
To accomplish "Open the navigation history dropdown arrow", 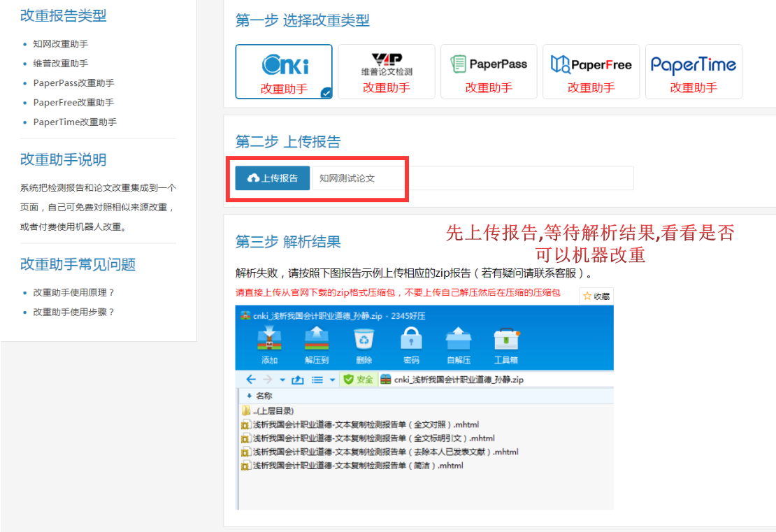I will [x=282, y=380].
